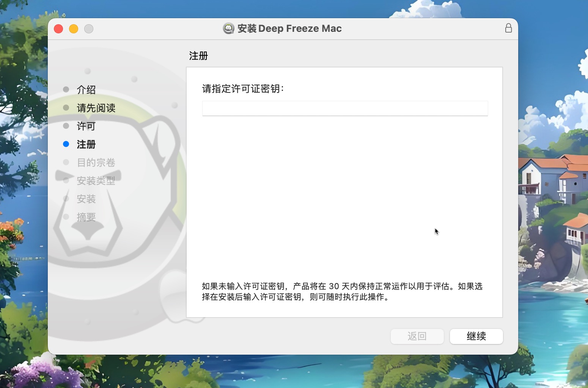This screenshot has width=588, height=388.
Task: Close the installer with the red button
Action: (58, 29)
